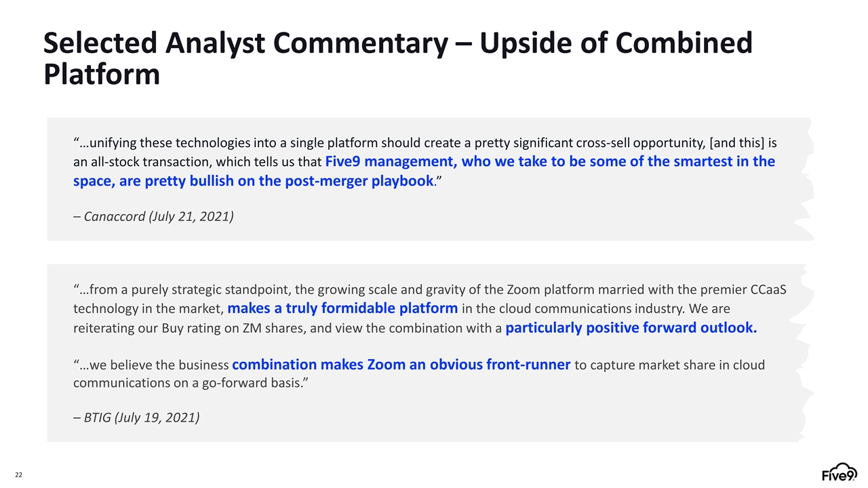Click blue "particularly positive forward outlook." text

tap(631, 328)
